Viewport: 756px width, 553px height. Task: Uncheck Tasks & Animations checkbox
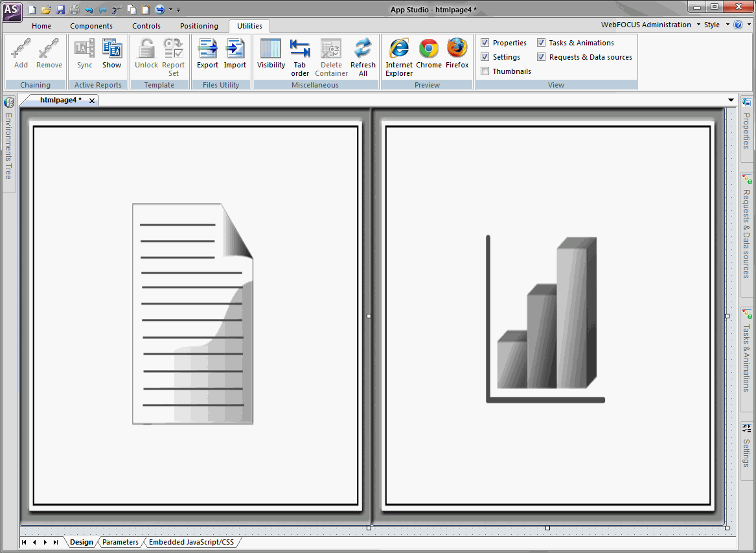(x=542, y=43)
